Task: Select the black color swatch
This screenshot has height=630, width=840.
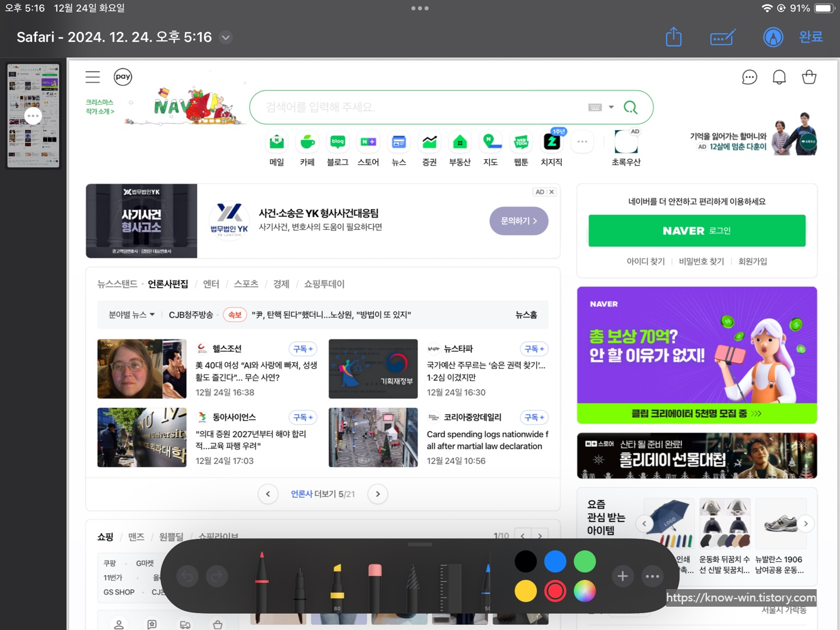Action: pos(526,561)
